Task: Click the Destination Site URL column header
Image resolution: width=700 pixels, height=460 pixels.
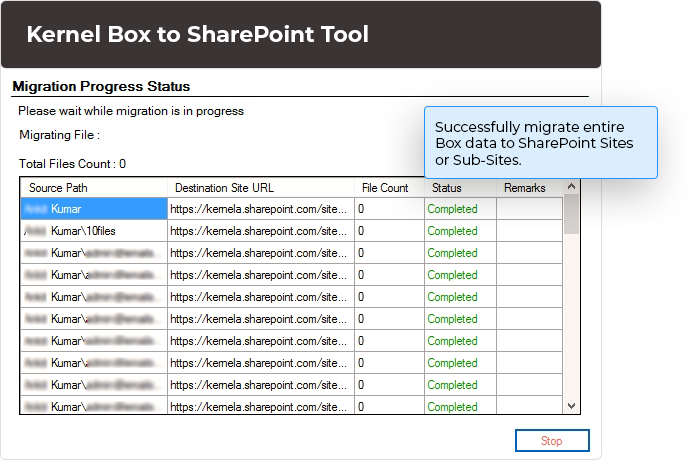Action: pos(261,188)
